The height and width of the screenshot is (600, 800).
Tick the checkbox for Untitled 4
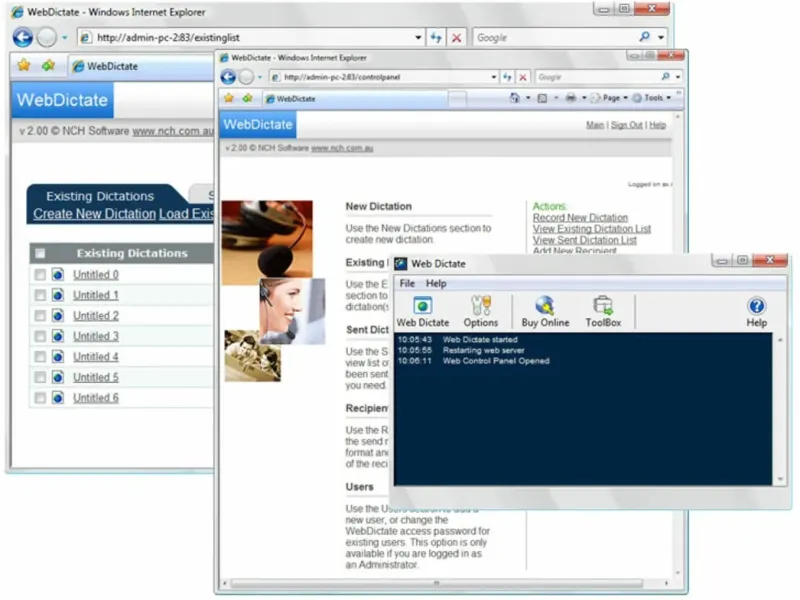[x=40, y=357]
